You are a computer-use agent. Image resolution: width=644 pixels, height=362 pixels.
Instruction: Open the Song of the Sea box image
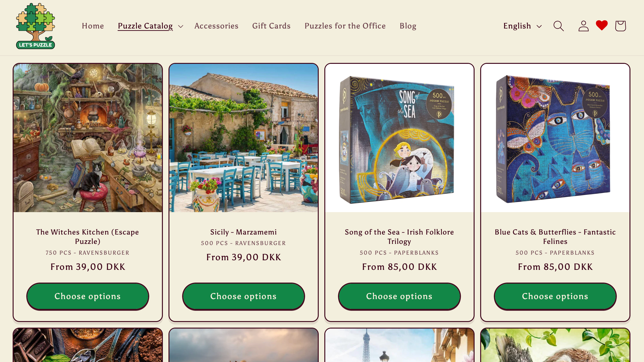(399, 138)
